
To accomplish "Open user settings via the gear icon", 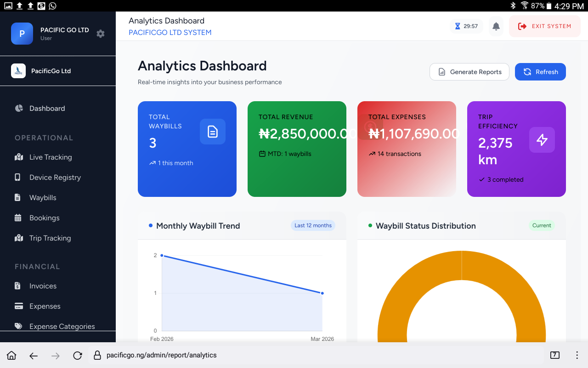I will (100, 33).
